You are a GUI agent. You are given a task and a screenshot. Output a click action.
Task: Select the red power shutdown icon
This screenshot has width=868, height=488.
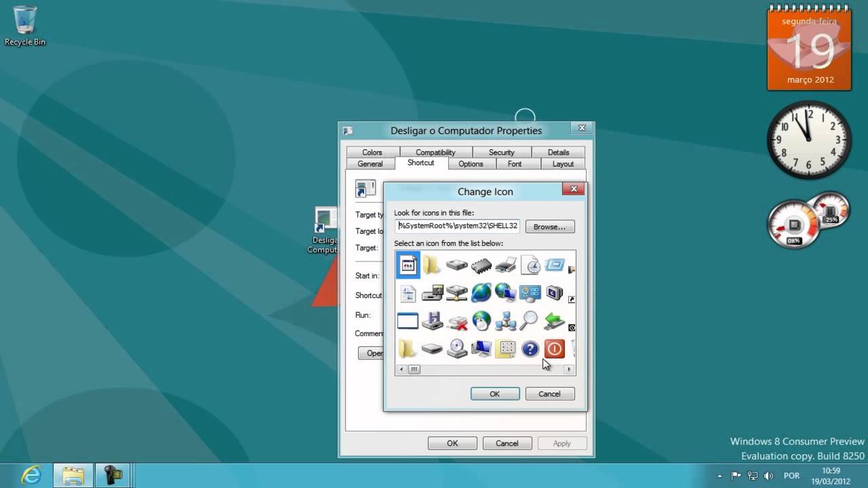[554, 349]
